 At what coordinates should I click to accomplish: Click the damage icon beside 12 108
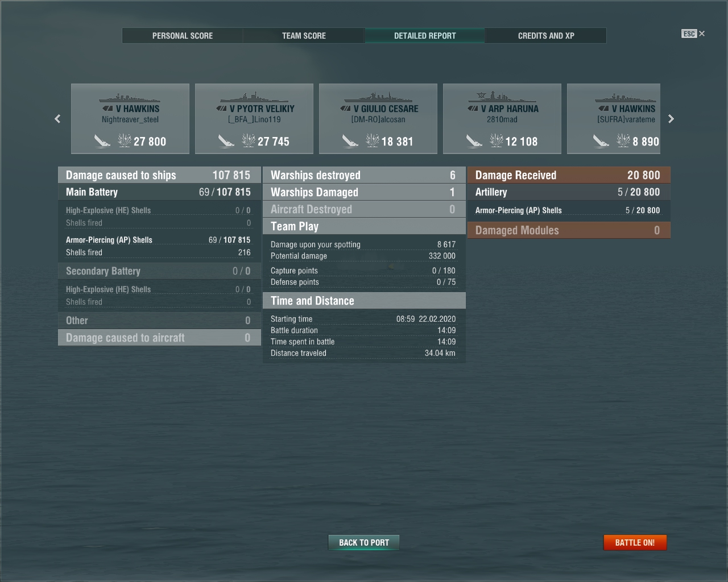tap(497, 140)
